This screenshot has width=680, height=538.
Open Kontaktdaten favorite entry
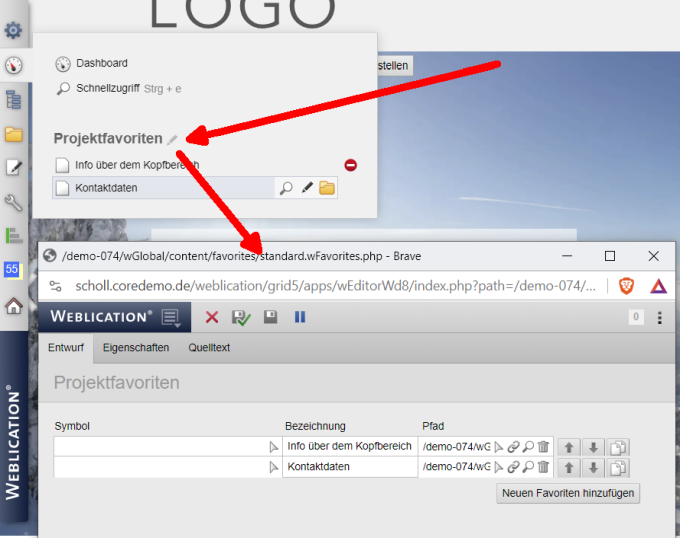point(163,188)
